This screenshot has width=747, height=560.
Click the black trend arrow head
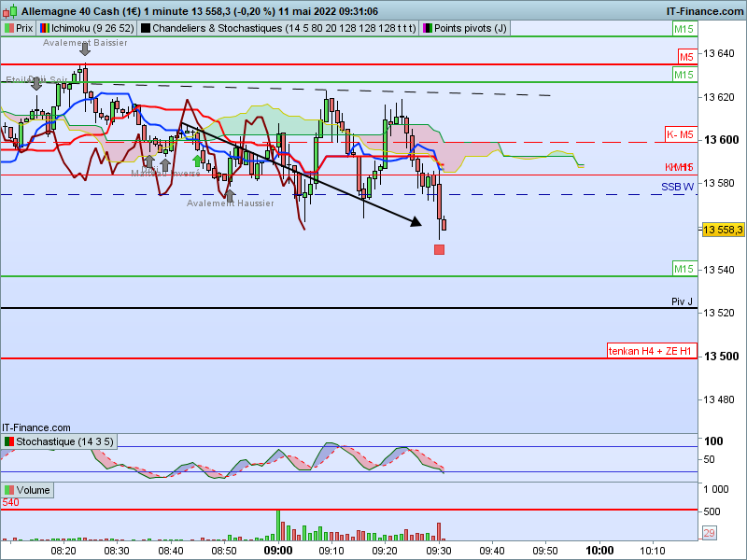[x=416, y=221]
